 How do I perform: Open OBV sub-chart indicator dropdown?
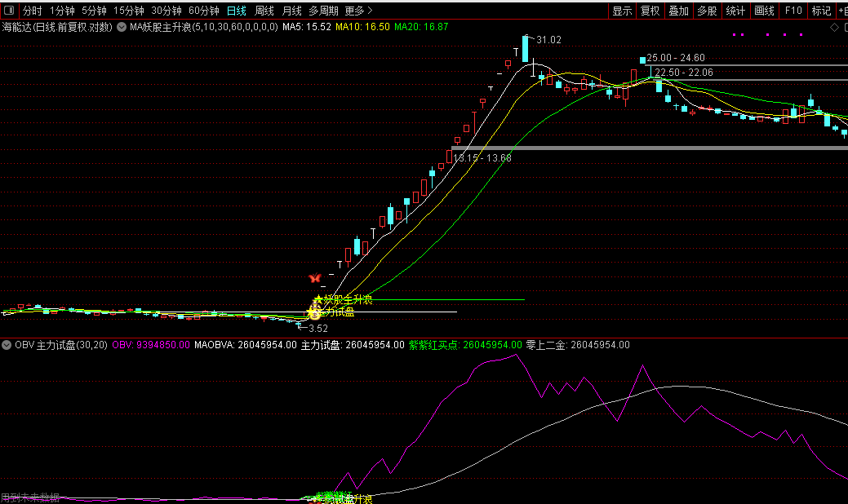(x=7, y=345)
